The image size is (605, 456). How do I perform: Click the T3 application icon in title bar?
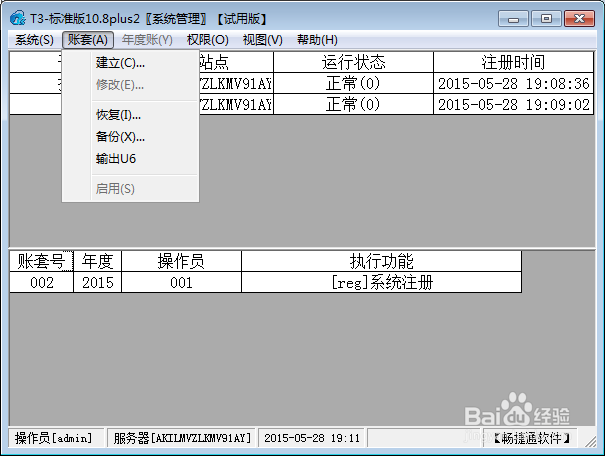[x=18, y=18]
